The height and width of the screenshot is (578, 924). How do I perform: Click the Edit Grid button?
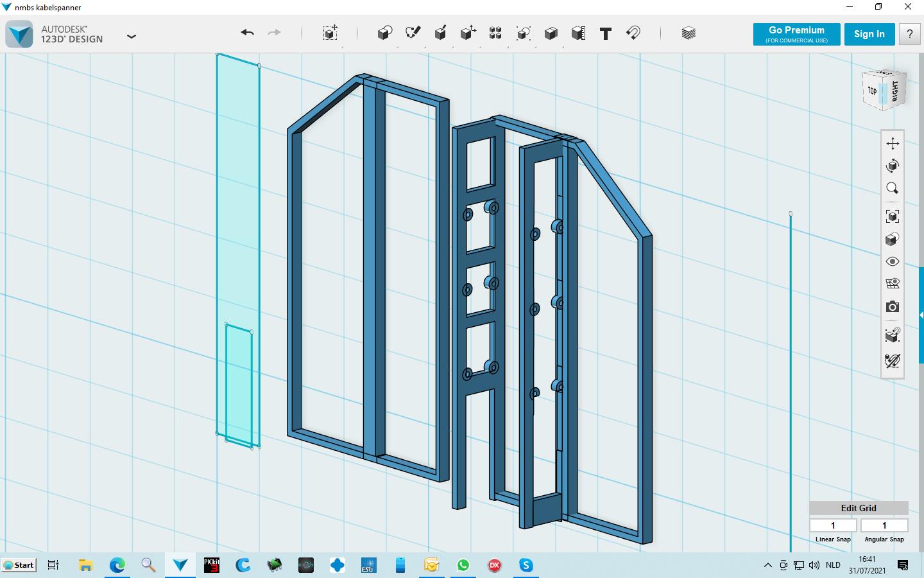[x=859, y=508]
